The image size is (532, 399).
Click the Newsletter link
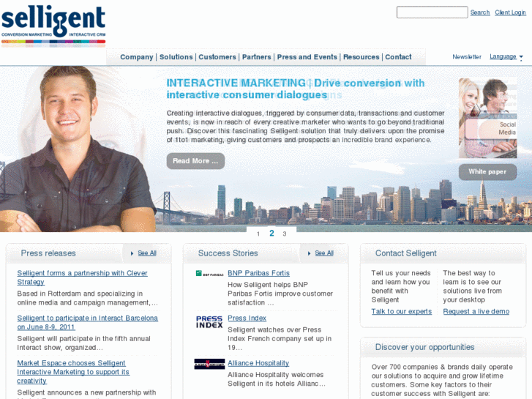coord(467,56)
